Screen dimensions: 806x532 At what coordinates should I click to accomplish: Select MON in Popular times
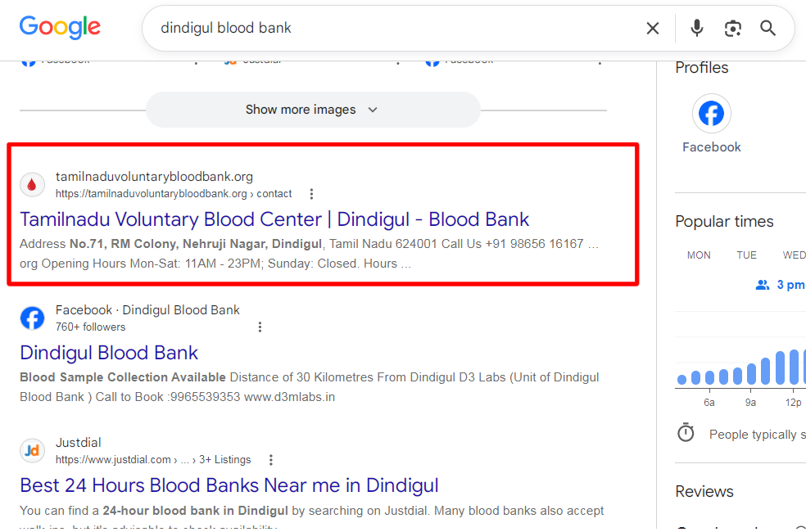click(699, 255)
